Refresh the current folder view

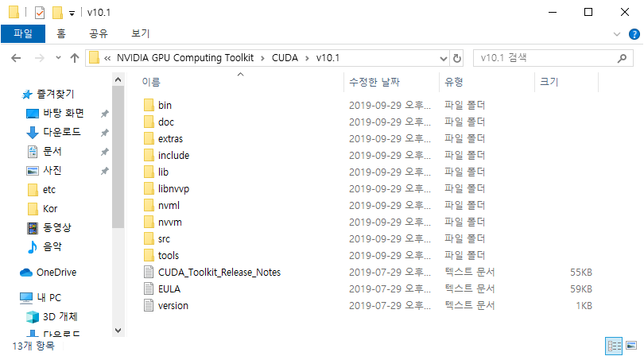tap(456, 58)
